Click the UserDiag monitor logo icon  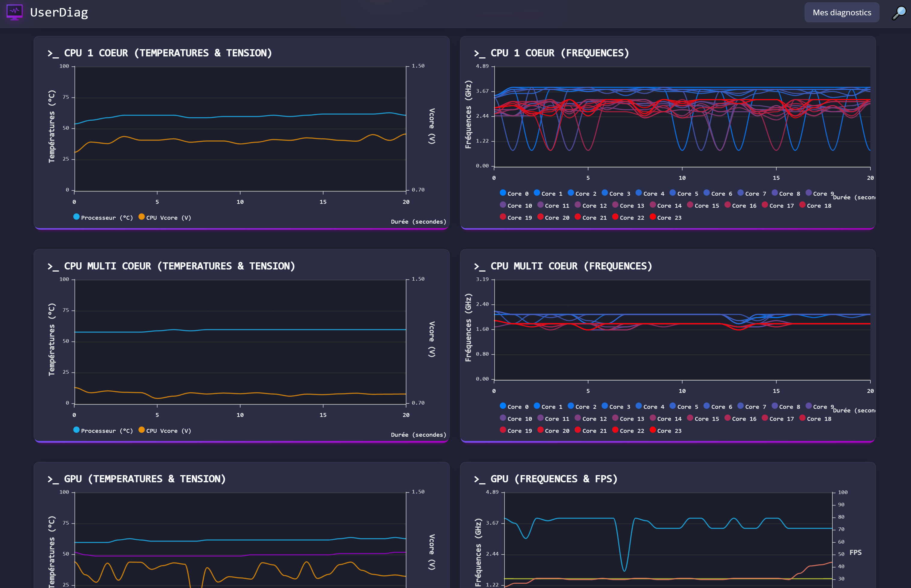[x=14, y=12]
